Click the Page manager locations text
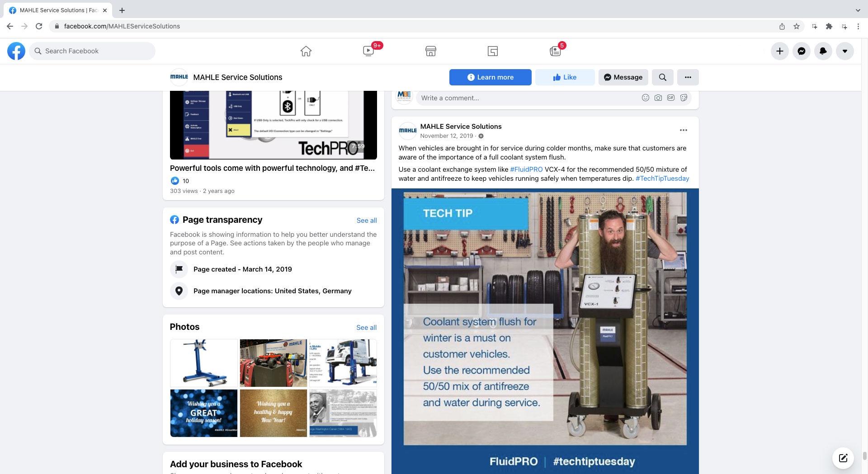The image size is (868, 474). pos(273,291)
